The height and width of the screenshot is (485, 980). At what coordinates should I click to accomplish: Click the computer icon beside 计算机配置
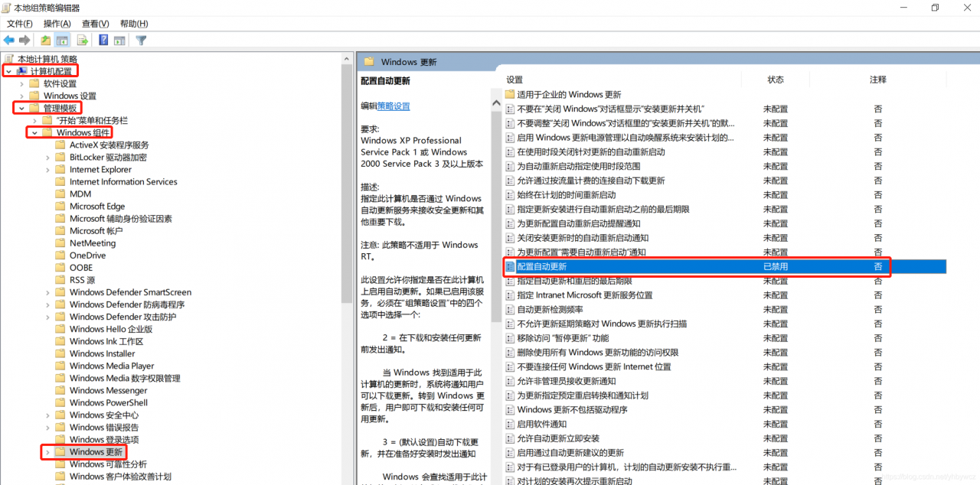[21, 71]
